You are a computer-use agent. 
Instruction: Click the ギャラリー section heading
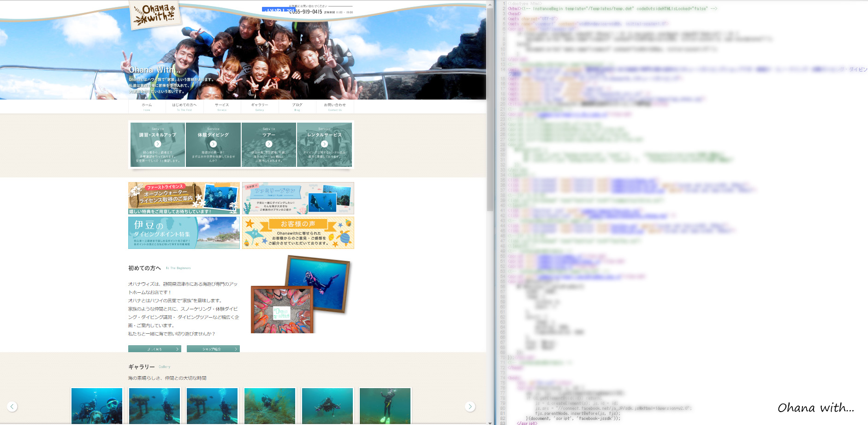[x=141, y=366]
